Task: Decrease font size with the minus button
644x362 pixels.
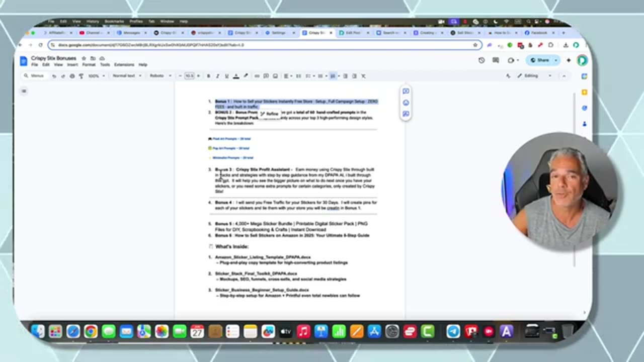Action: click(x=180, y=76)
